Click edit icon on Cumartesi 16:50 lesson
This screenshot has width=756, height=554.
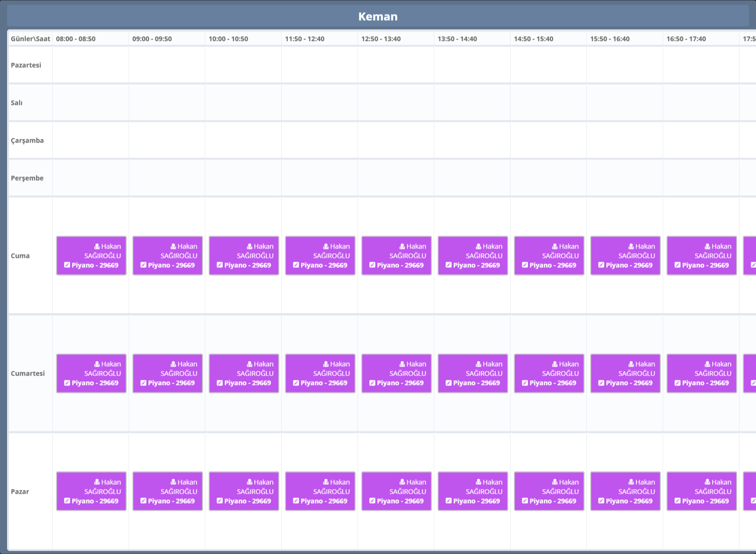coord(678,383)
